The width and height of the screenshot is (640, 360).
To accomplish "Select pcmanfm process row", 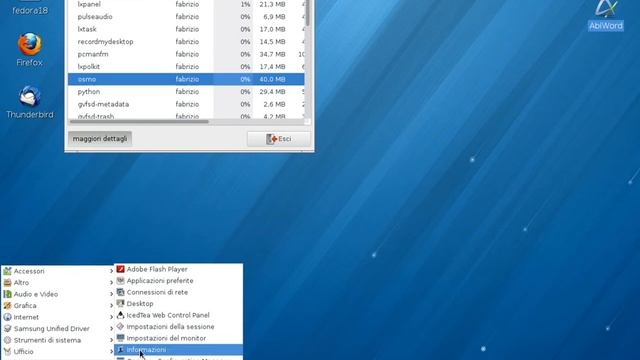I will pos(186,54).
